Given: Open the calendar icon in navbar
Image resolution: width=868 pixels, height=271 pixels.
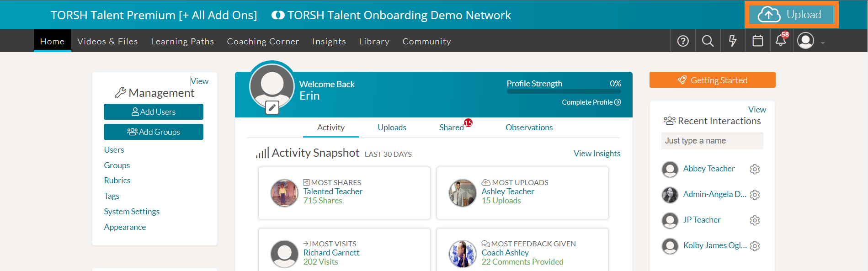Looking at the screenshot, I should (757, 41).
